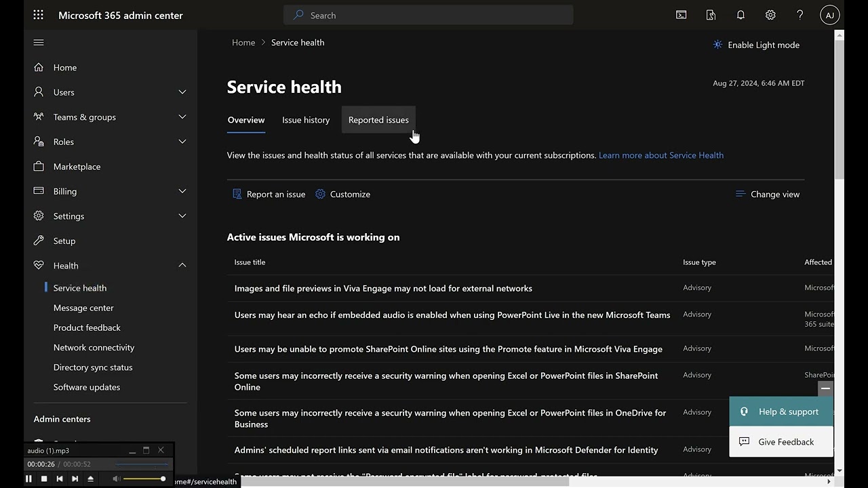The width and height of the screenshot is (868, 488).
Task: Click the Home icon in the sidebar
Action: (39, 67)
